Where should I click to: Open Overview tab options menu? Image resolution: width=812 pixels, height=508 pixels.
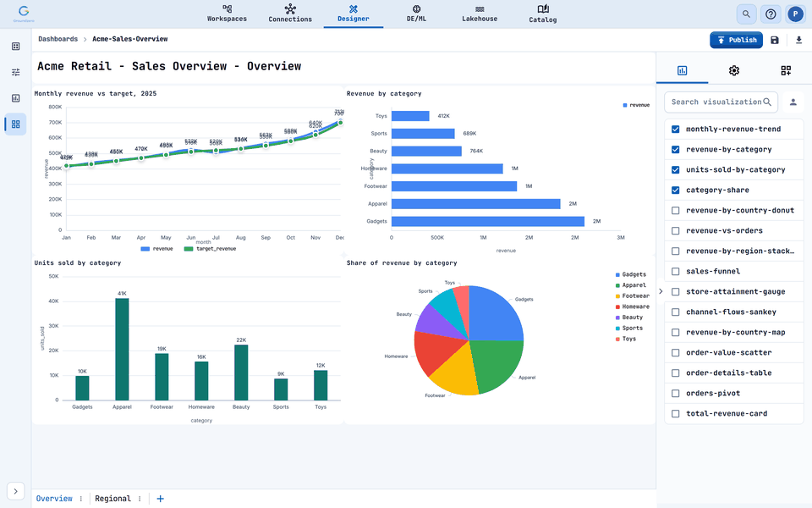pyautogui.click(x=81, y=499)
